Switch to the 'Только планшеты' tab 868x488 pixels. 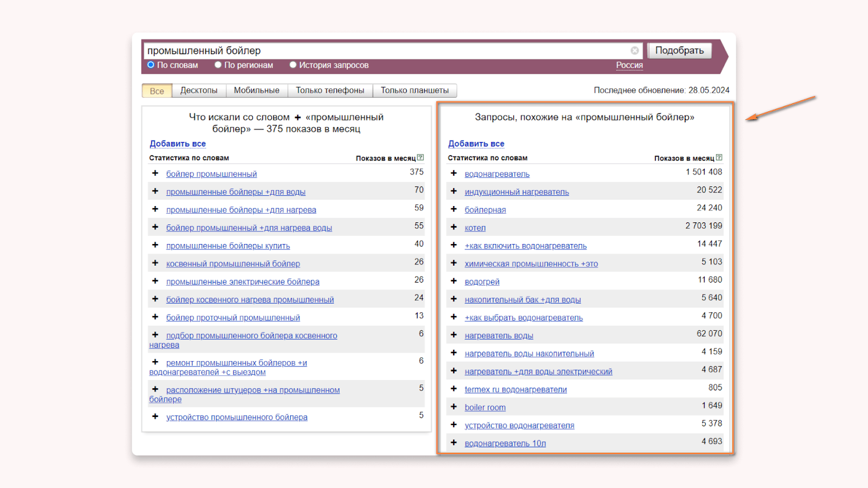point(414,91)
